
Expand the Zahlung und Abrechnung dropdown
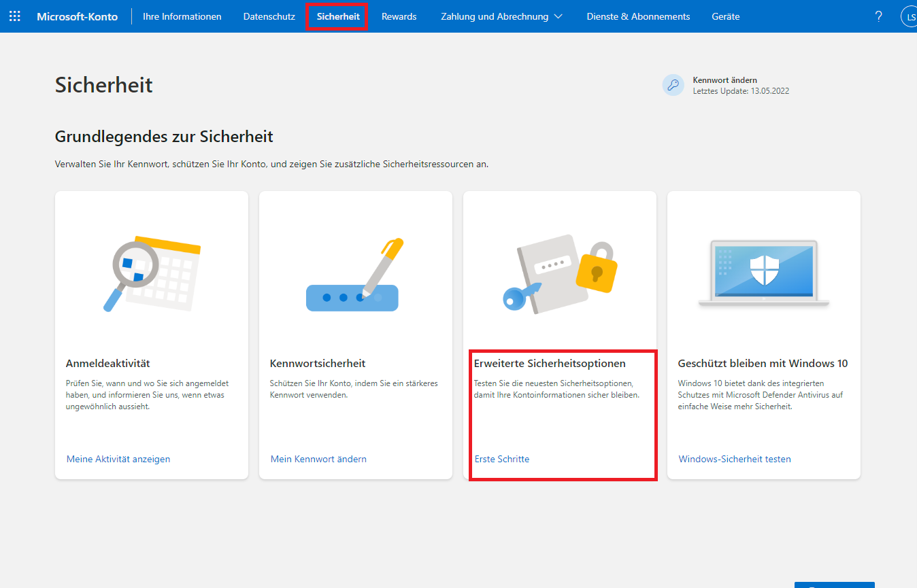pos(501,16)
